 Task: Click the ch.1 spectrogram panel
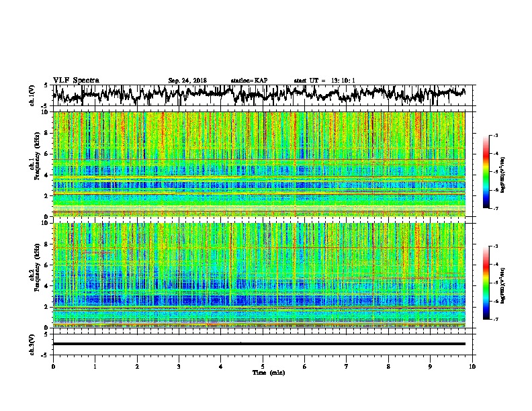[x=259, y=164]
